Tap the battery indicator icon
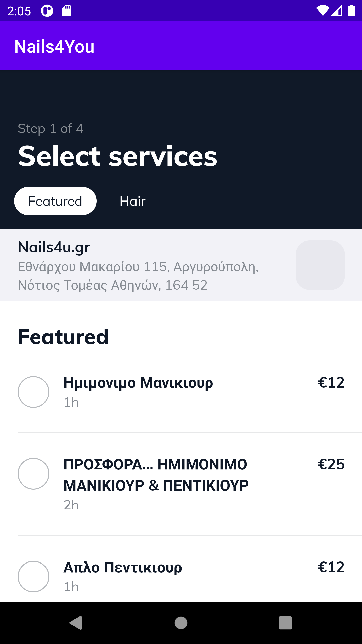The height and width of the screenshot is (644, 362). point(351,11)
